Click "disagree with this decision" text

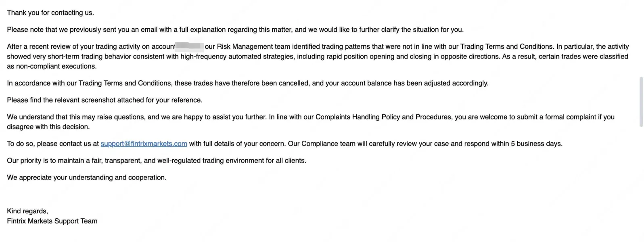click(48, 127)
